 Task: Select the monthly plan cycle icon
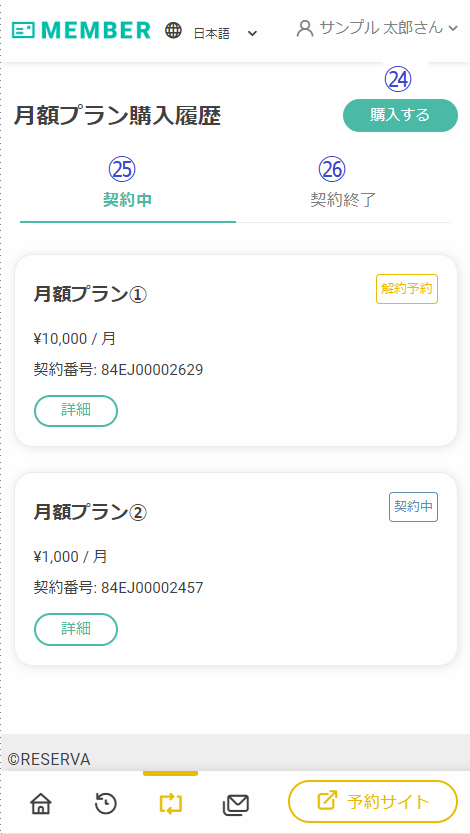point(171,803)
